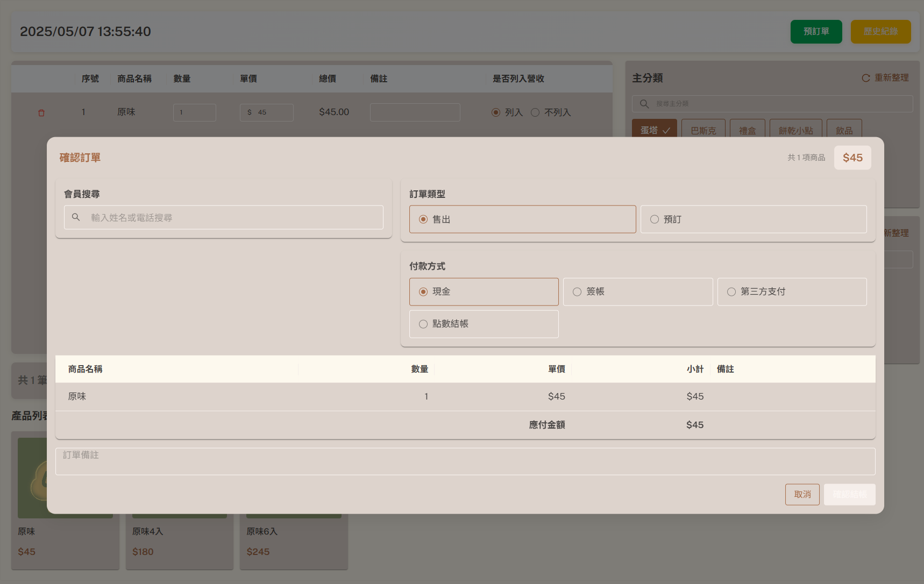Choose 現金 payment method
This screenshot has width=924, height=584.
point(484,291)
